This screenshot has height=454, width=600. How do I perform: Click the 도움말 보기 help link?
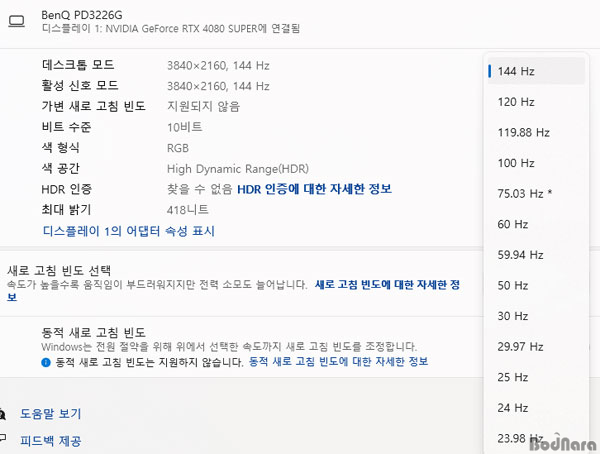point(51,414)
